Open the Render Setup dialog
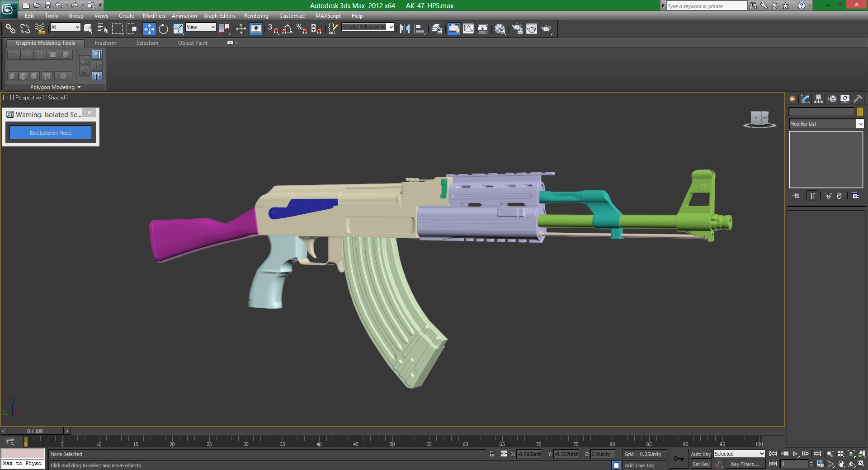The image size is (868, 470). [517, 29]
